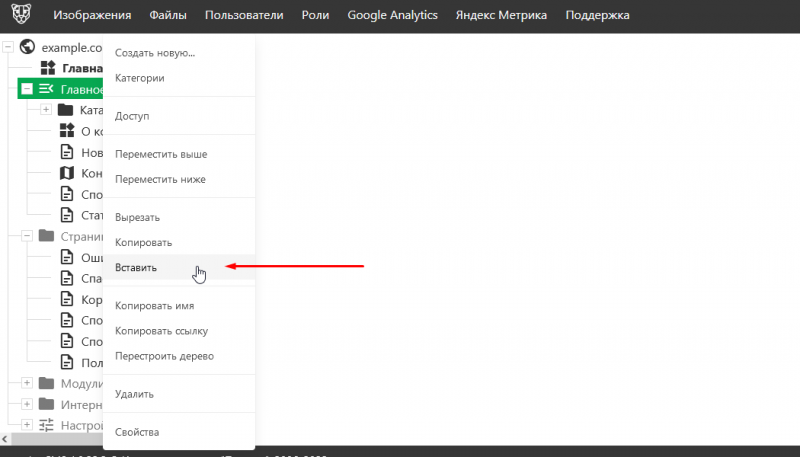Click the black catalog folder icon
This screenshot has width=800, height=457.
point(66,110)
